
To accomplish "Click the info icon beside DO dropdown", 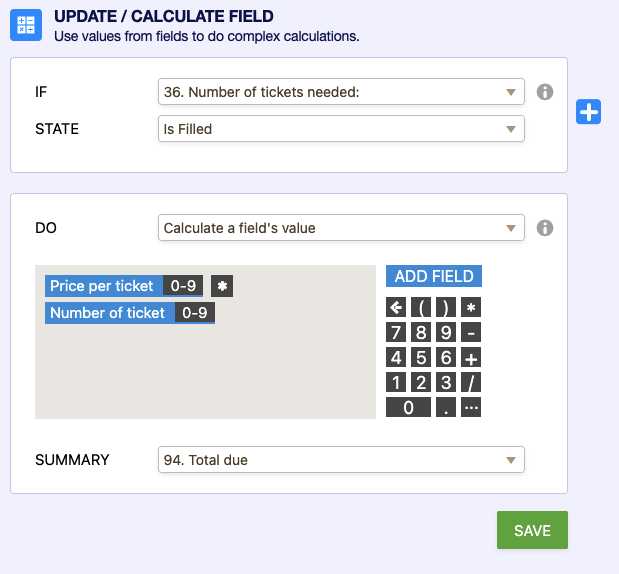I will (545, 228).
